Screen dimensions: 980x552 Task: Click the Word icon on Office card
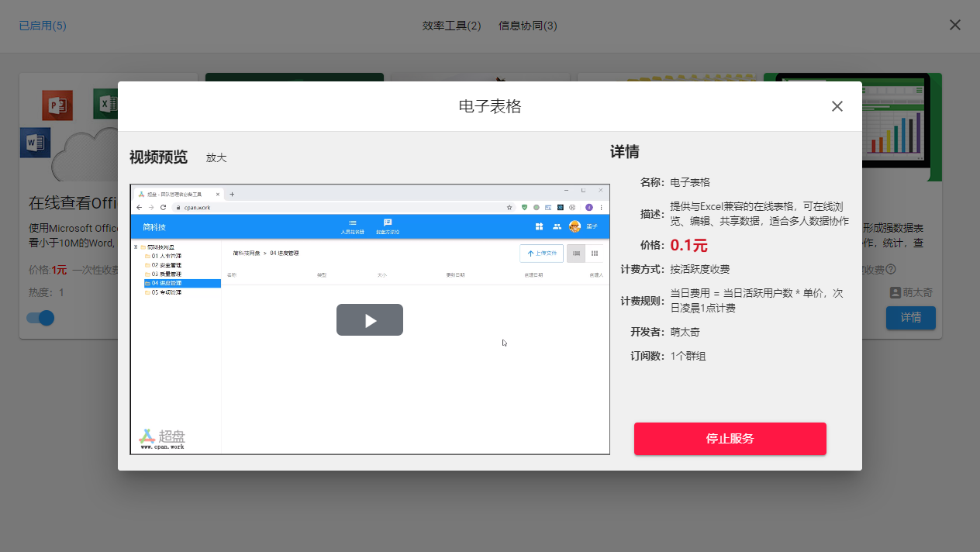coord(36,143)
